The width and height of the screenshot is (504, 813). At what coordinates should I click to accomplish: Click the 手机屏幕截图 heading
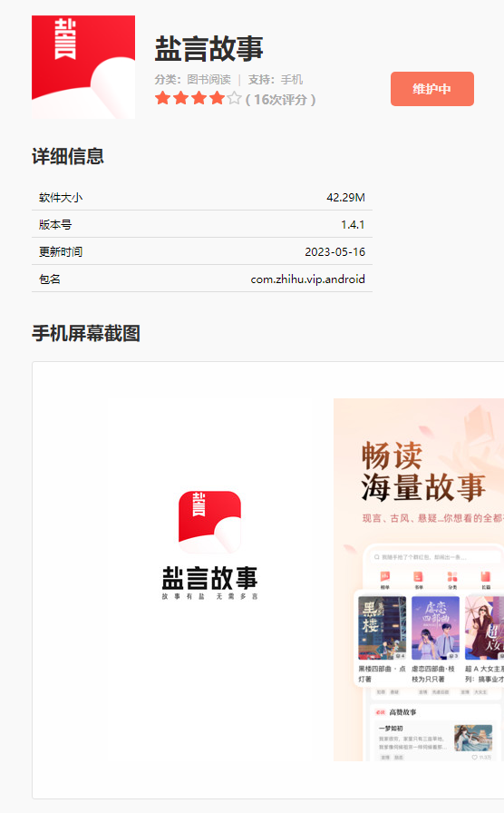86,333
